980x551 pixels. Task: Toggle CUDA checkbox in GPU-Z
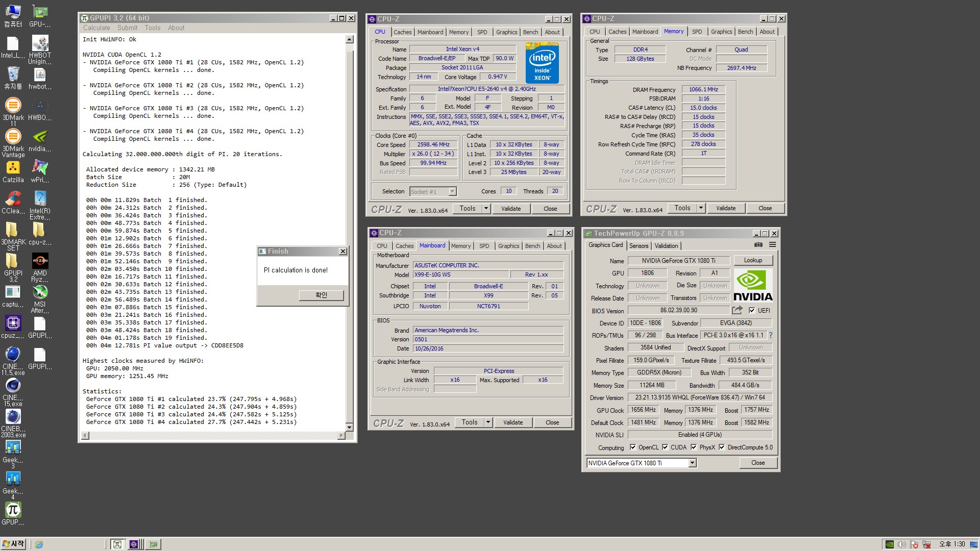[x=665, y=447]
